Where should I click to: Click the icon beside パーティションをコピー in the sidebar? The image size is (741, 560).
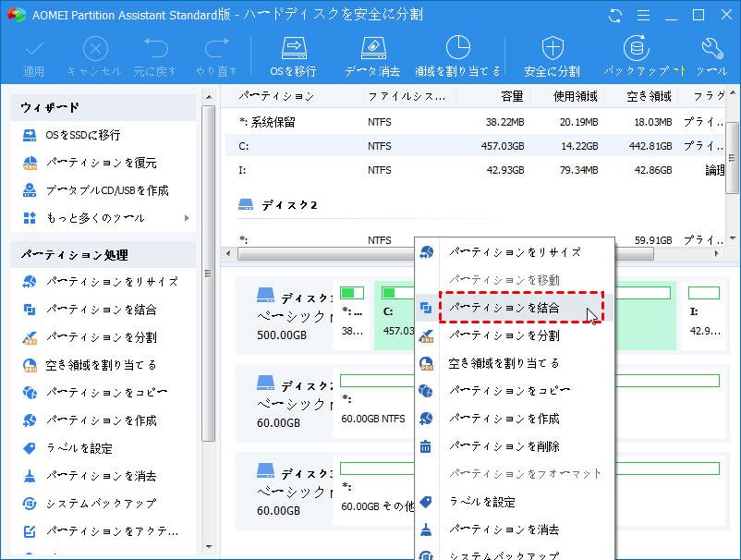(x=30, y=393)
